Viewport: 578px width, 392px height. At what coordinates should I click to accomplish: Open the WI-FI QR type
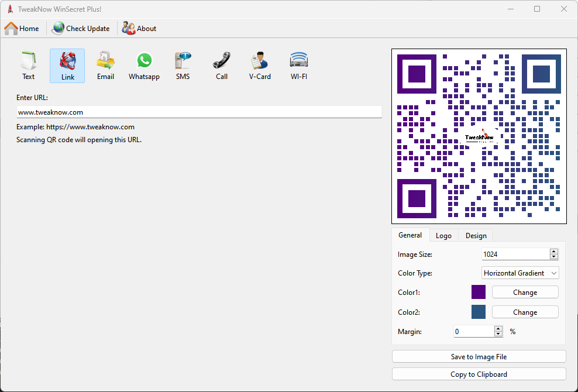click(298, 66)
